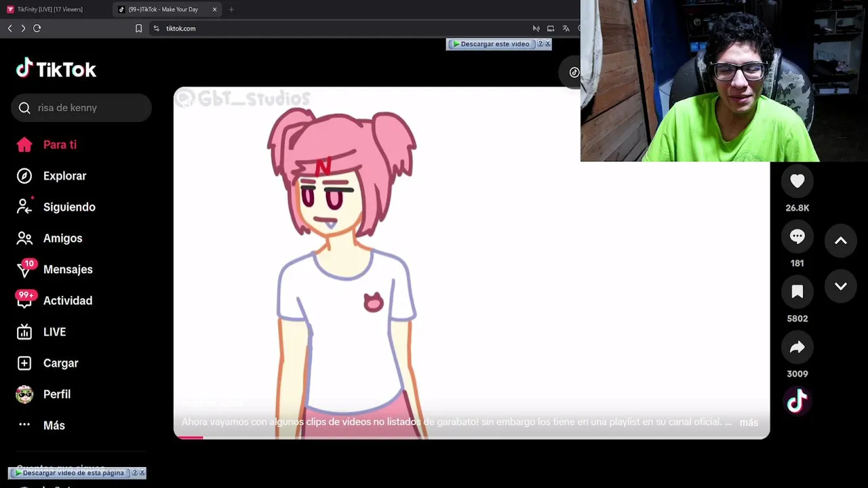The image size is (868, 488).
Task: Click the LIVE TV icon
Action: click(x=24, y=331)
